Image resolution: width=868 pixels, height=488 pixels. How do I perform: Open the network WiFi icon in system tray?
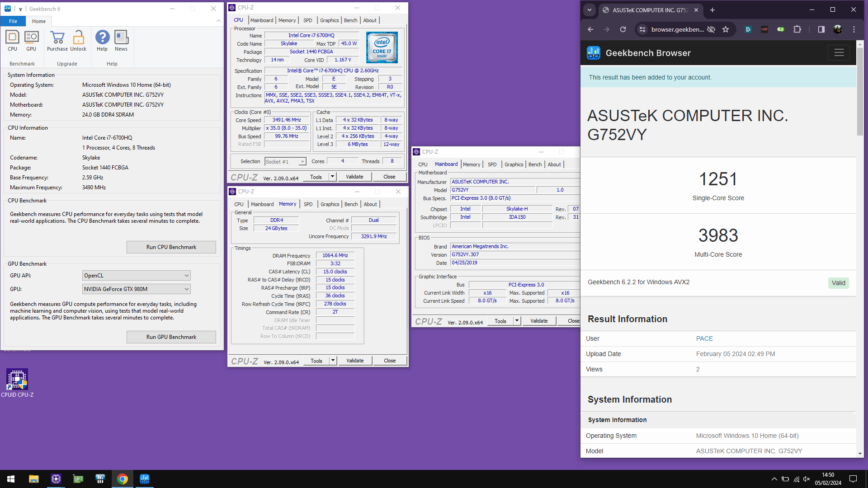(x=796, y=479)
